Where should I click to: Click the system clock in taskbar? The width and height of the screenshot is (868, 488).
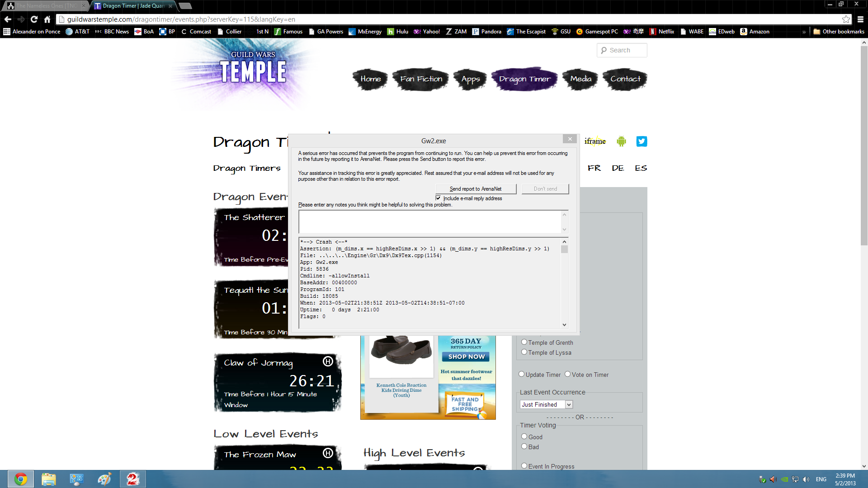pyautogui.click(x=845, y=479)
